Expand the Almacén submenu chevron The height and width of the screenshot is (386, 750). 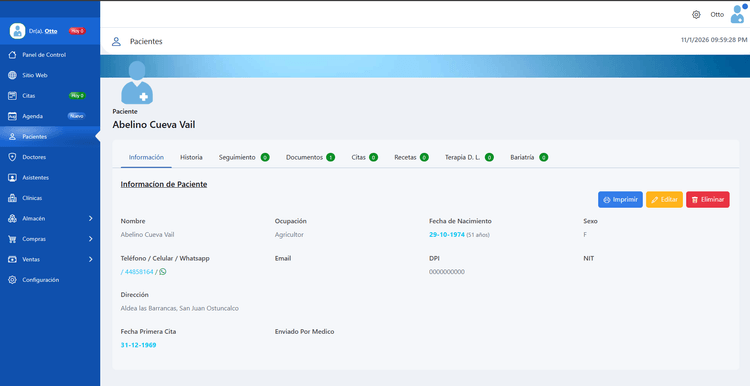coord(91,219)
